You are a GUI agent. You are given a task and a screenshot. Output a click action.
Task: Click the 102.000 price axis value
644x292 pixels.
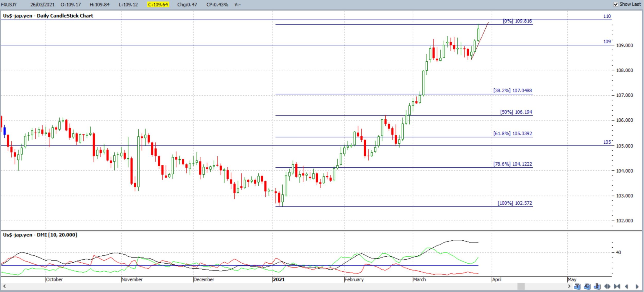pyautogui.click(x=624, y=221)
